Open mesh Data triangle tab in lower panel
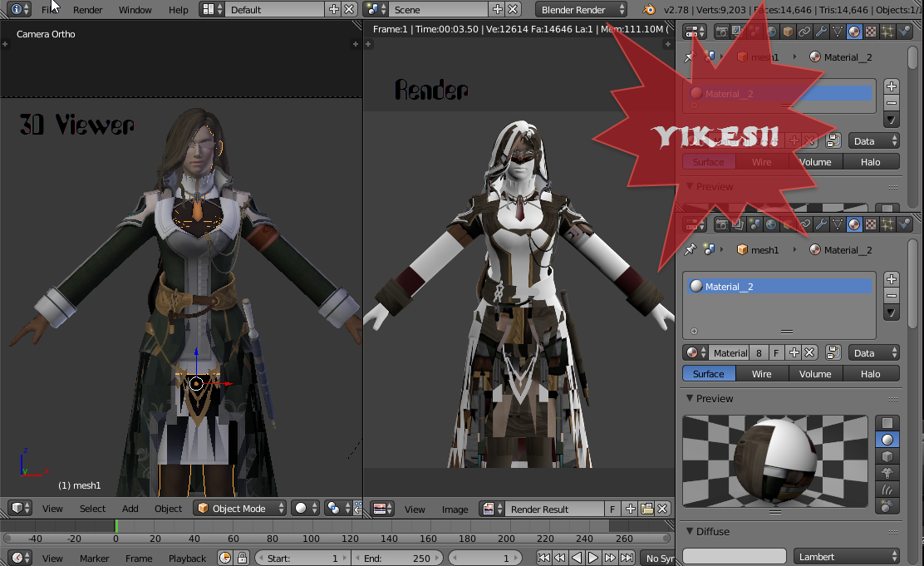 pos(837,224)
